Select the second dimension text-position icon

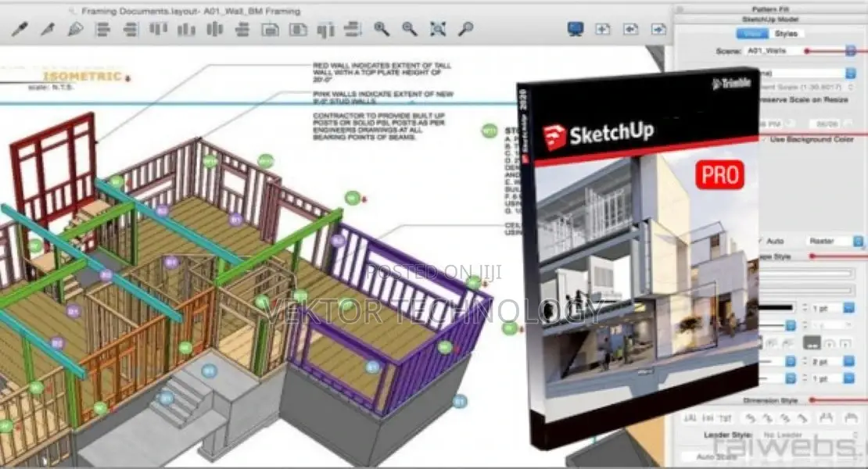pos(708,419)
